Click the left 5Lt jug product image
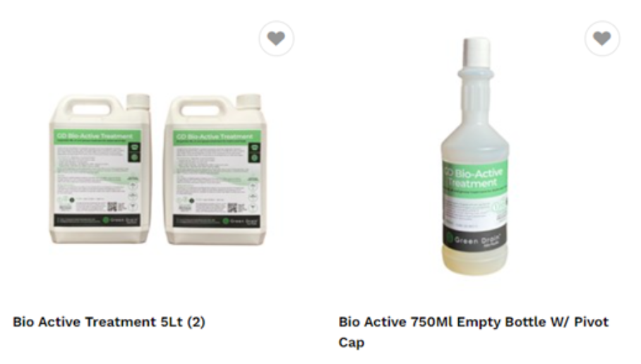641x364 pixels. click(100, 169)
